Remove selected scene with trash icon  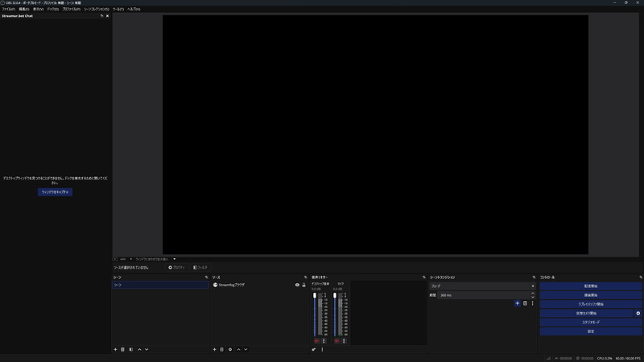(122, 350)
